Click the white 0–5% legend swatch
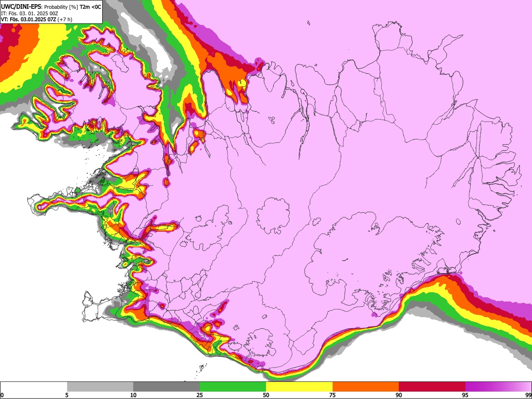Screen dimensions: 532x399 click(x=34, y=387)
